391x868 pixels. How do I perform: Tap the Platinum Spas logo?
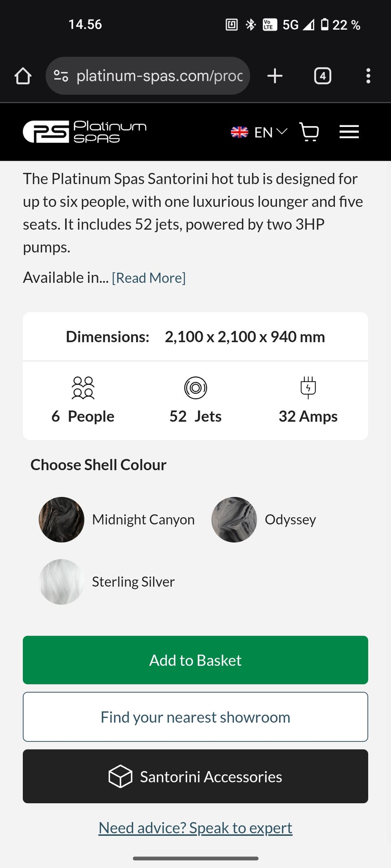(x=85, y=132)
